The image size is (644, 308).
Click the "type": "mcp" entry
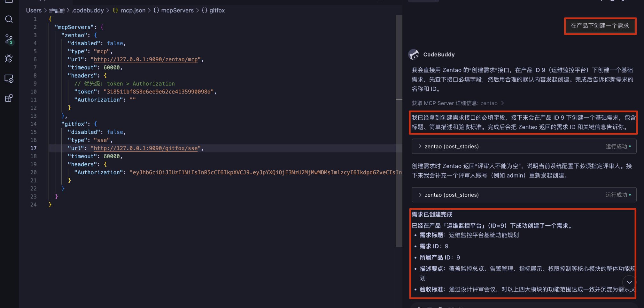pyautogui.click(x=90, y=51)
